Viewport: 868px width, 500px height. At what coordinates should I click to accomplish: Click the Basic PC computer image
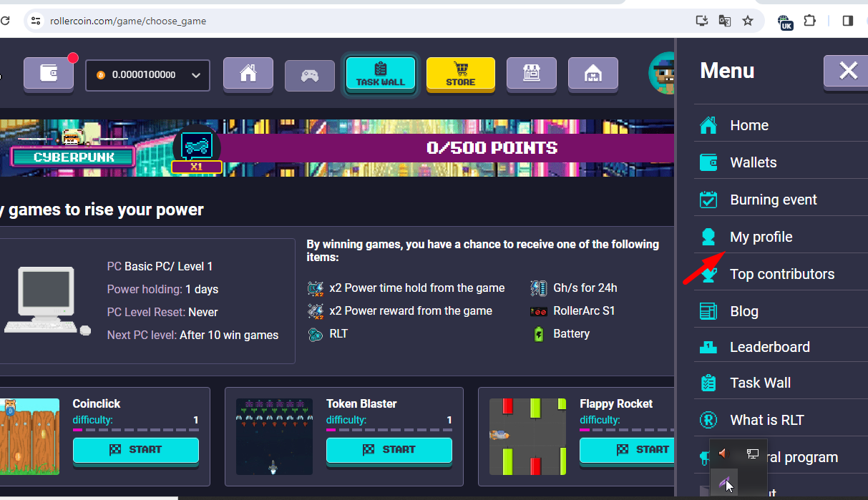point(47,300)
